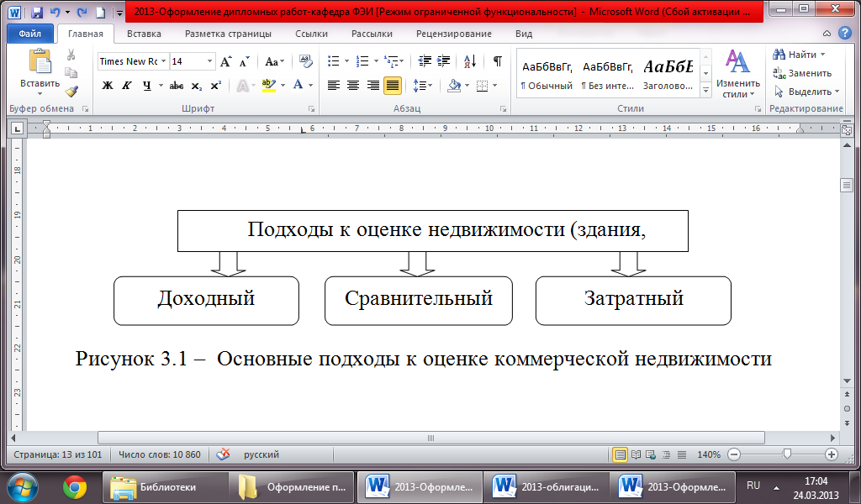Screen dimensions: 861x504
Task: Open Change Case Aa dropdown
Action: point(275,61)
